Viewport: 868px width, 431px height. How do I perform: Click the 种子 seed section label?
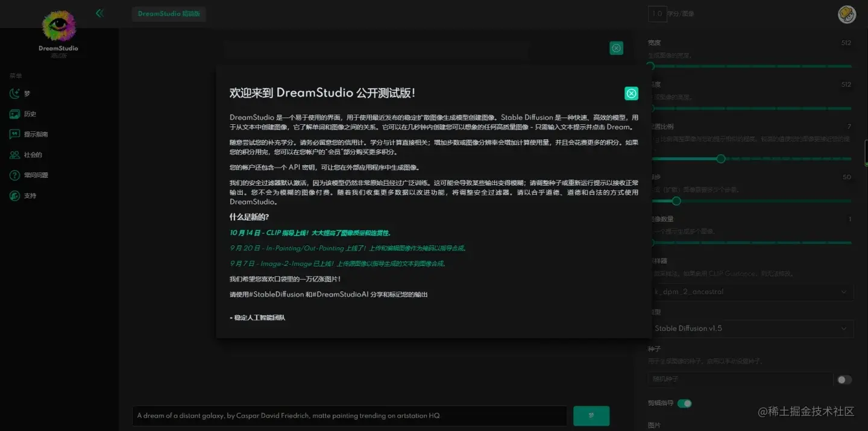(655, 349)
